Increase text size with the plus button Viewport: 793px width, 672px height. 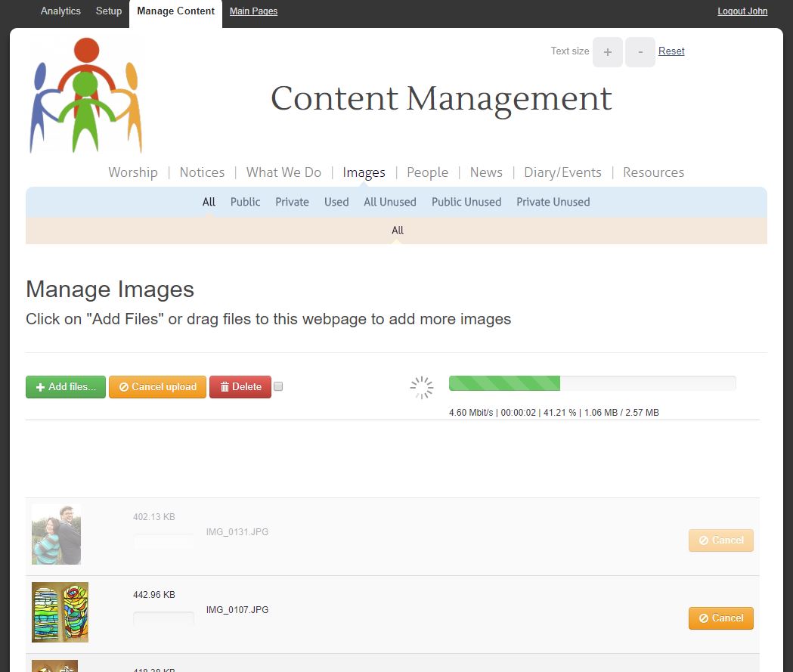607,51
